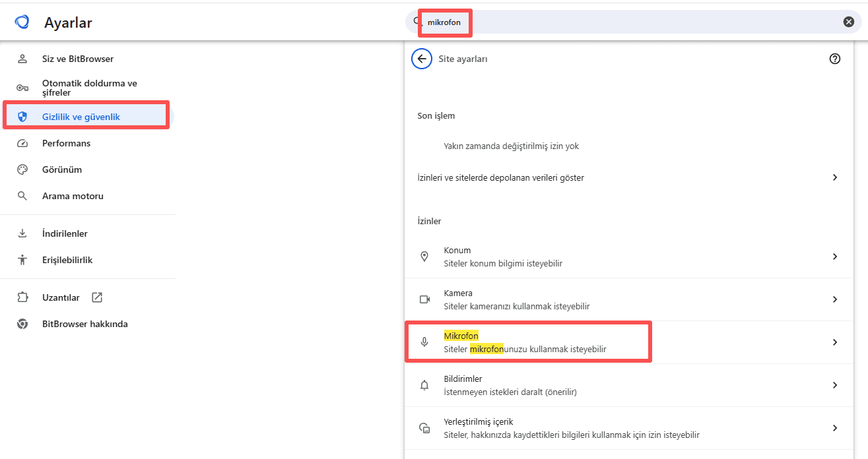Click the İndirilenler download icon
Image resolution: width=868 pixels, height=459 pixels.
(22, 233)
